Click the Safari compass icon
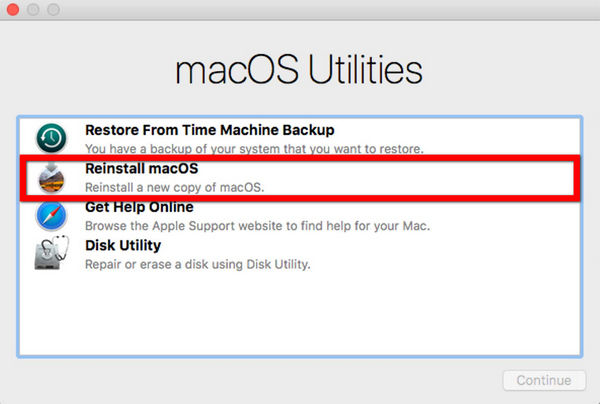600x404 pixels. pos(51,215)
